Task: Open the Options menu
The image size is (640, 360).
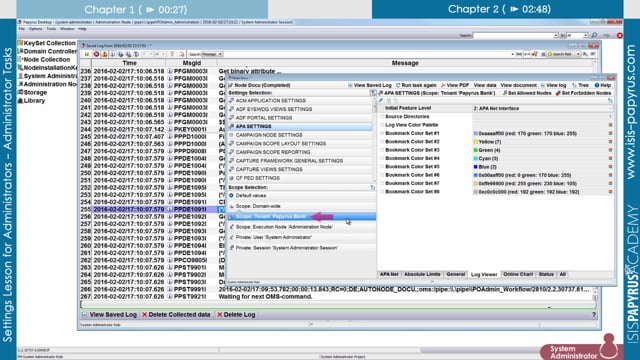Action: (36, 29)
